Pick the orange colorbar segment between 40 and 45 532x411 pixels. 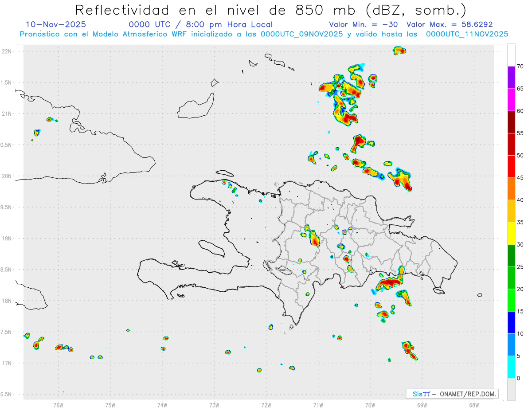511,189
